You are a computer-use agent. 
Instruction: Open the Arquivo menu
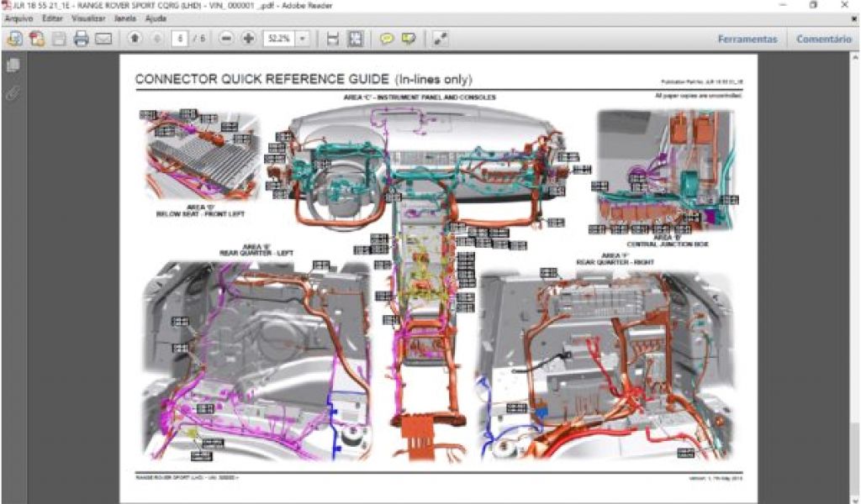[x=18, y=18]
